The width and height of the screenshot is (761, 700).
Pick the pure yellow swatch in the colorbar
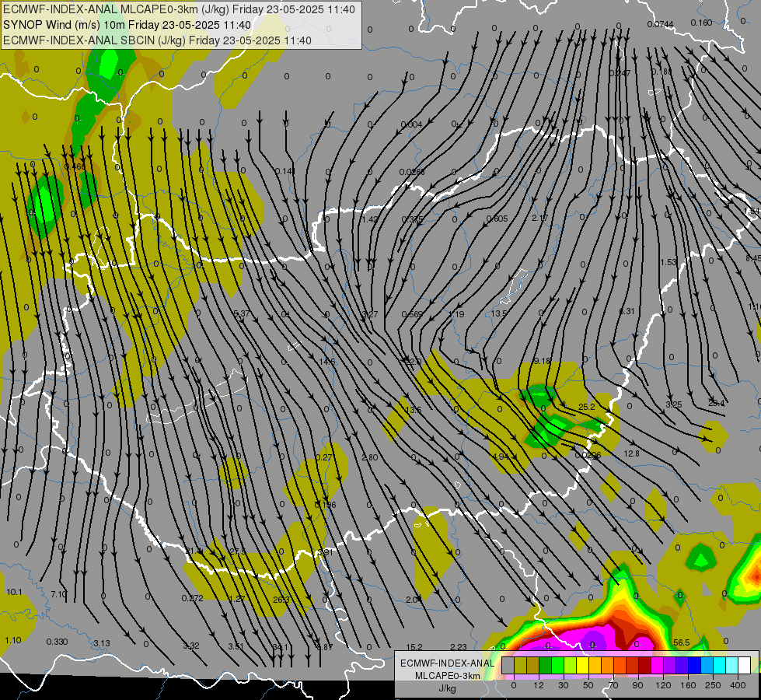point(583,665)
